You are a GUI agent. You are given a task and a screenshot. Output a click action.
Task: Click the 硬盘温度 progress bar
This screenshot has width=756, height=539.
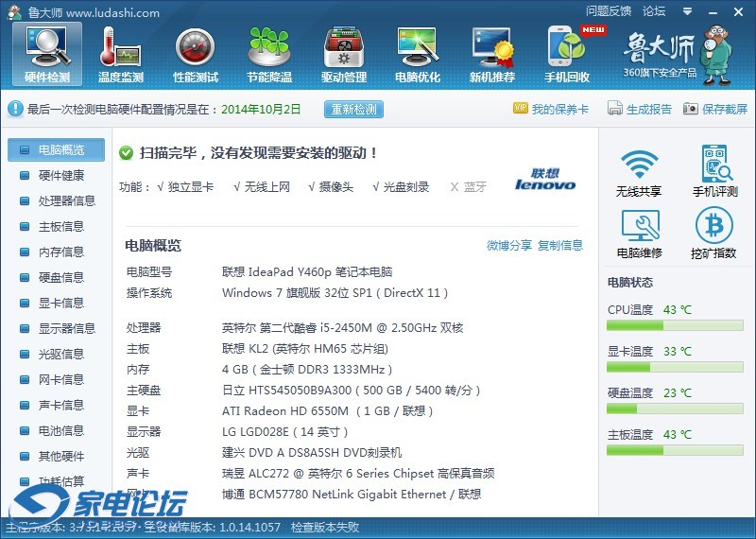[675, 409]
